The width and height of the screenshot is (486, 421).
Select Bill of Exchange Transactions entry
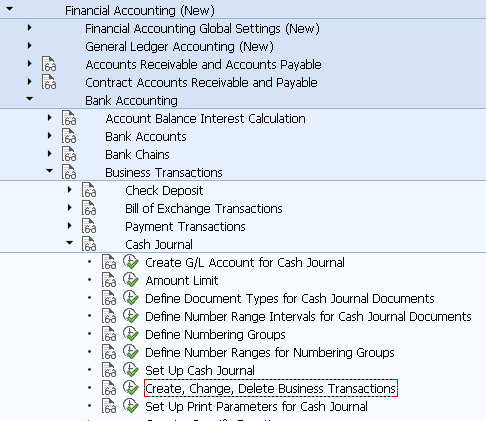click(x=204, y=209)
